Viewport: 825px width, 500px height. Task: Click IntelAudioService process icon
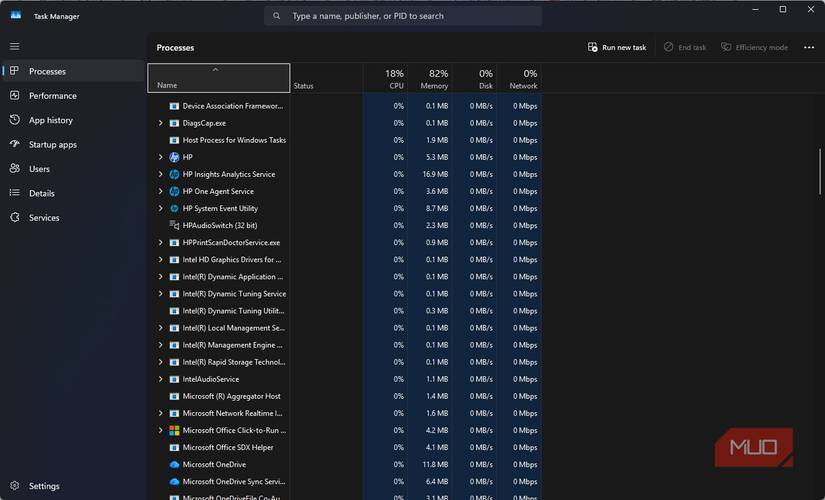click(x=174, y=379)
